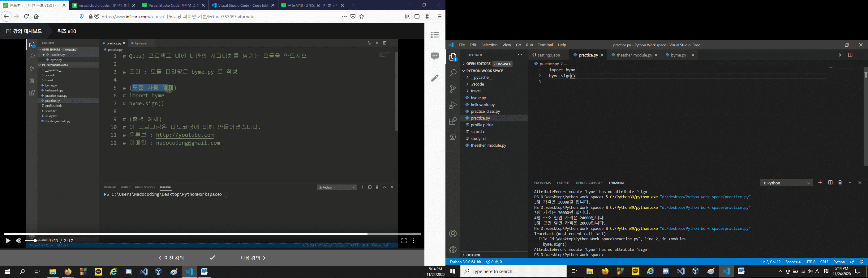This screenshot has width=868, height=278.
Task: Open the Extensions view in the activity bar
Action: tap(453, 121)
